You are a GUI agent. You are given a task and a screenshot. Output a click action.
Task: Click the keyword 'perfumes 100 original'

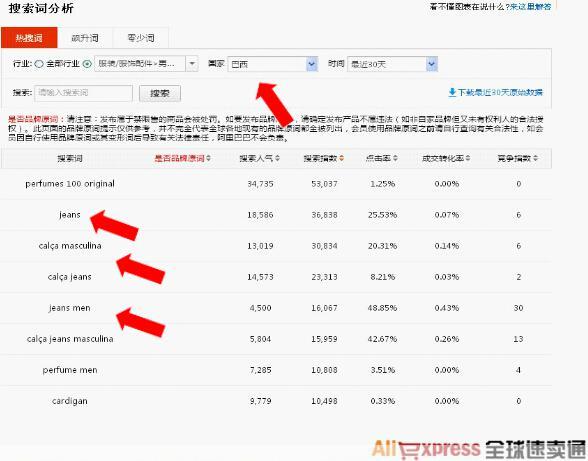(70, 184)
